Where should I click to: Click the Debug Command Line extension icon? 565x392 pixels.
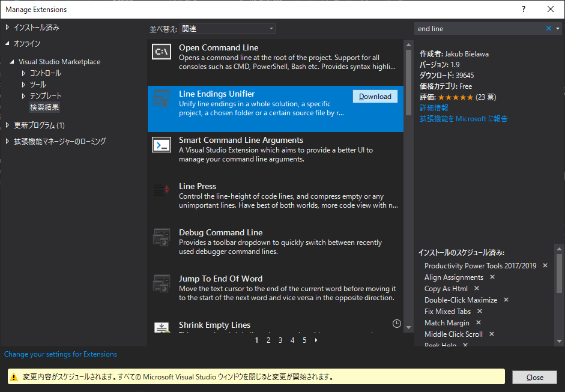point(161,237)
